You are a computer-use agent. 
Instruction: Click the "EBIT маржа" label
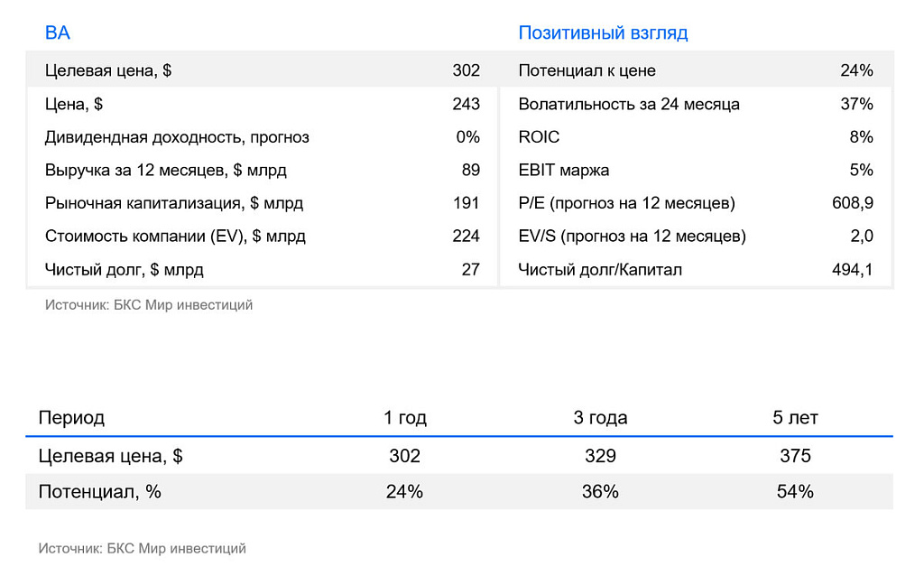[563, 170]
